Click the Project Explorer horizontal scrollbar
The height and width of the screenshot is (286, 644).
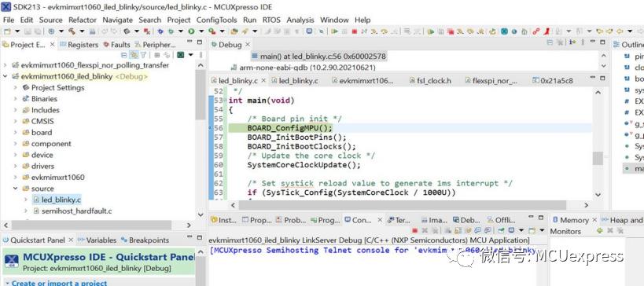(x=91, y=225)
